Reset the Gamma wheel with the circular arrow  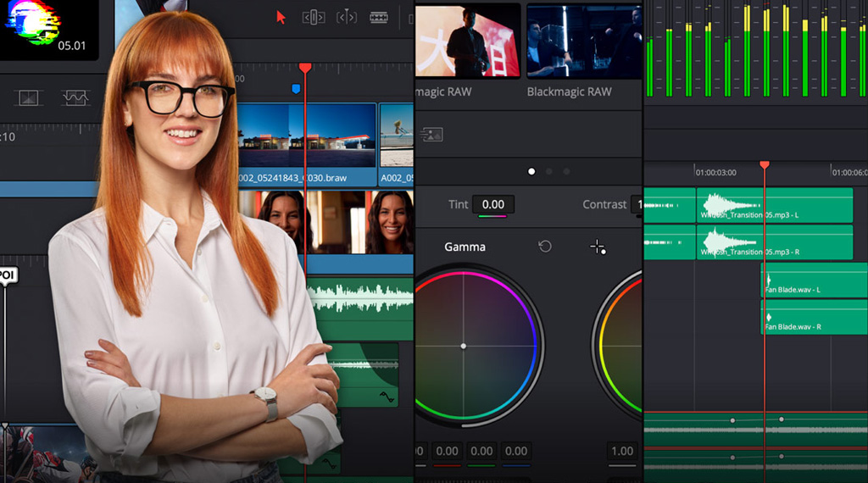pos(545,247)
